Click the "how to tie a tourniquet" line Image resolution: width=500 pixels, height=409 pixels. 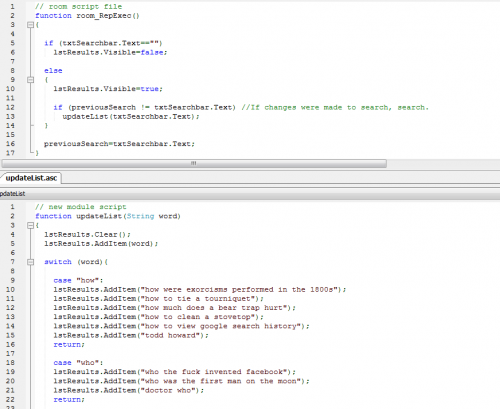[x=159, y=299]
